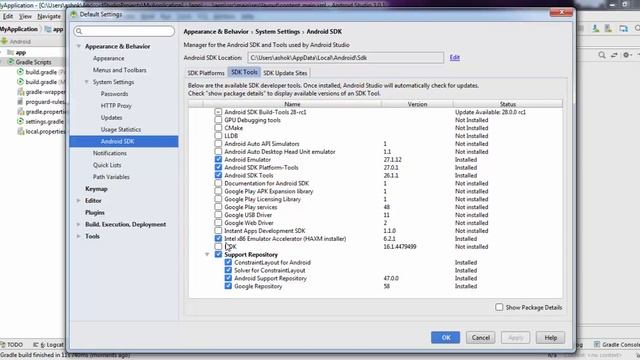Click the Apply button
Viewport: 640px width, 360px height.
coord(516,338)
